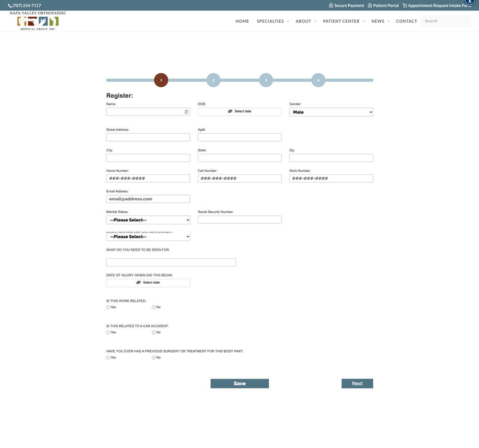This screenshot has height=448, width=479.
Task: Click the Save button
Action: pyautogui.click(x=239, y=383)
